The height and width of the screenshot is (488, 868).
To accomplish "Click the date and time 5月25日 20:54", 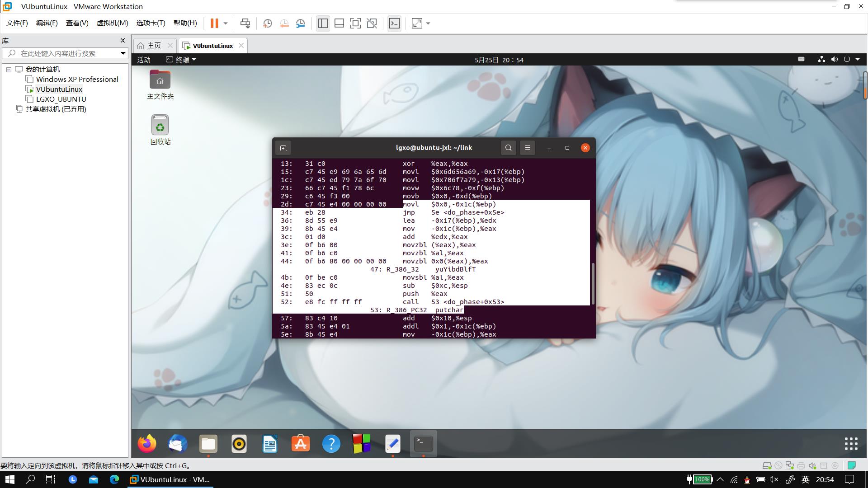I will pos(499,60).
